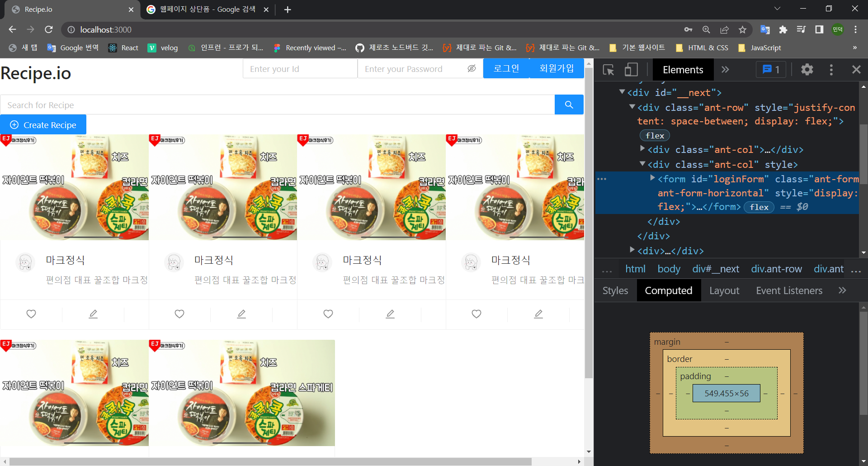Open saved passwords key icon
The width and height of the screenshot is (868, 466).
click(688, 29)
